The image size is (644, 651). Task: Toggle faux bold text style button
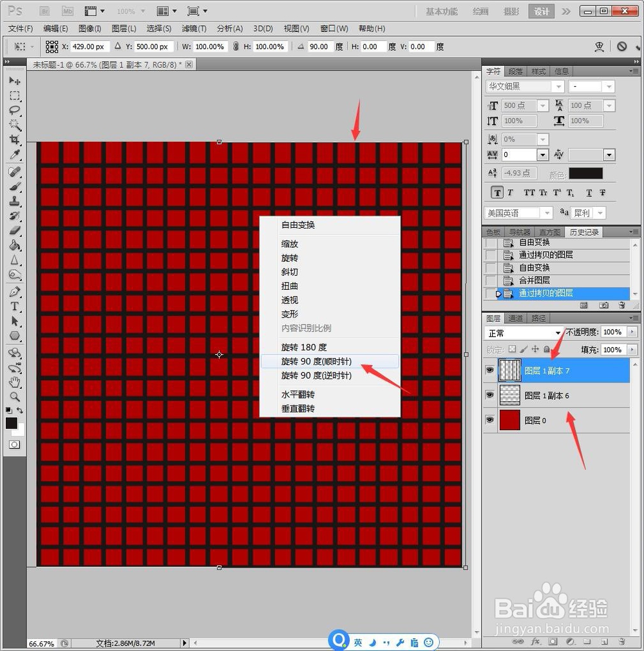click(497, 193)
